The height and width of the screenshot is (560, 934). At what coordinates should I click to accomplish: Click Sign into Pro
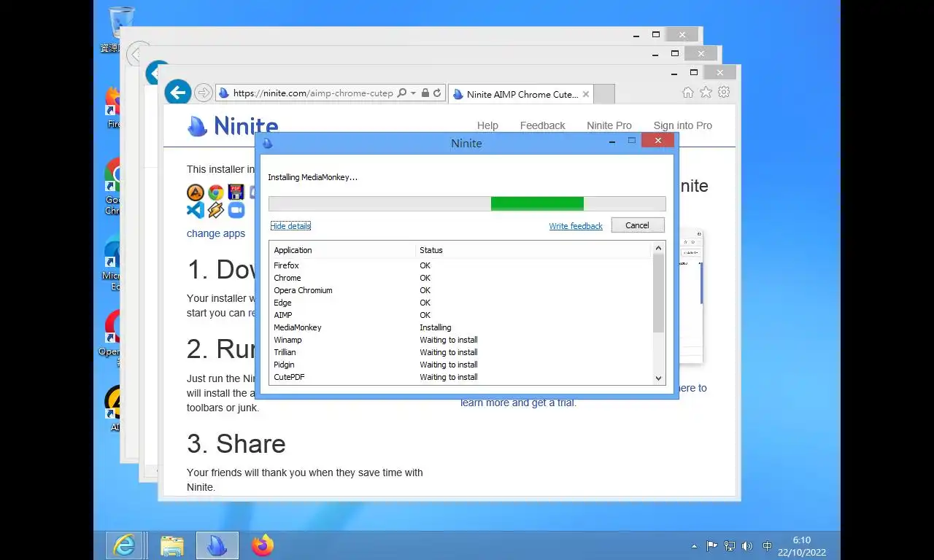point(683,125)
